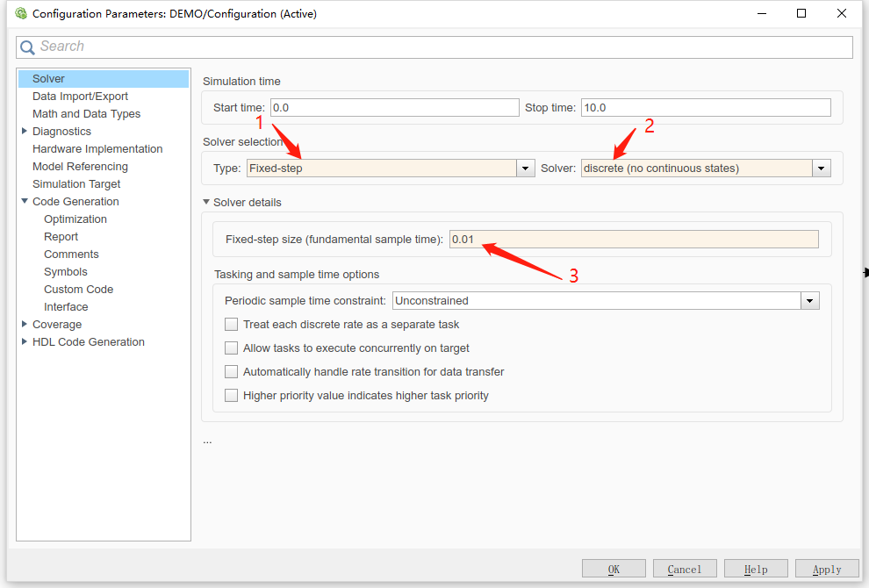
Task: Click the Stop time field
Action: tap(705, 108)
